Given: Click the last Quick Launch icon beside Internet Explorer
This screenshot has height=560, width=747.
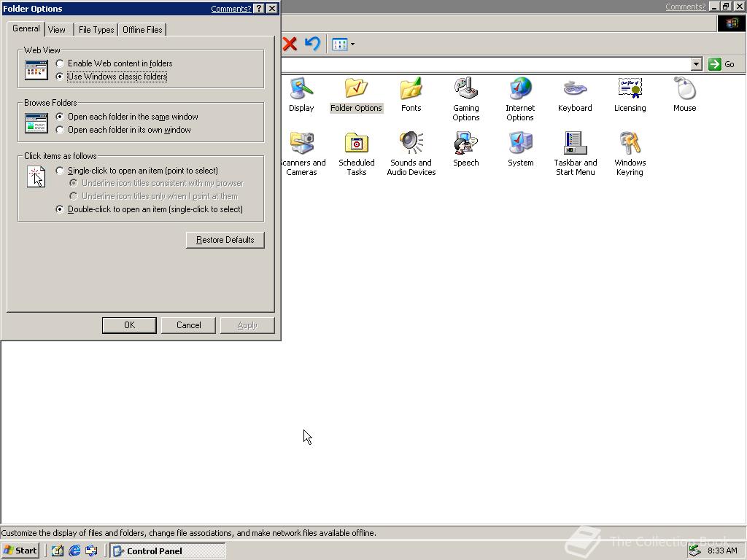Looking at the screenshot, I should (x=91, y=551).
